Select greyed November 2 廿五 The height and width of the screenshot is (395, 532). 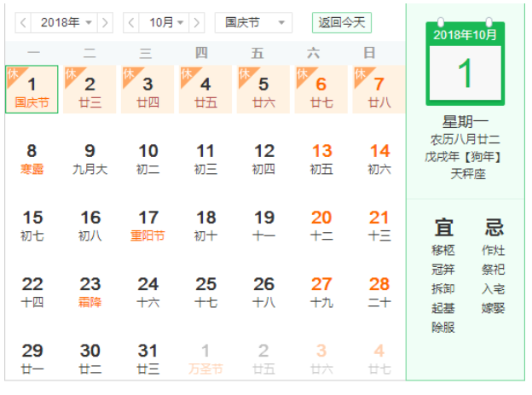263,358
